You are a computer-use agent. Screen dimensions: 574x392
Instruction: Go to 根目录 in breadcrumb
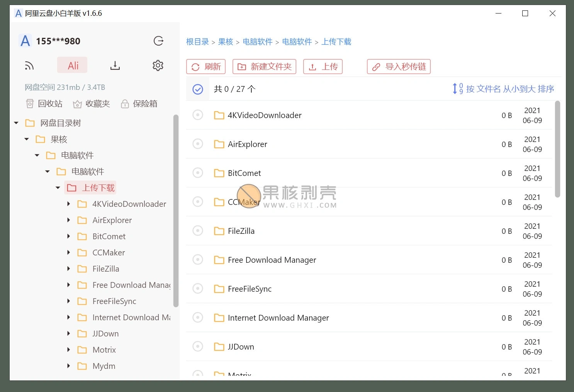click(197, 42)
